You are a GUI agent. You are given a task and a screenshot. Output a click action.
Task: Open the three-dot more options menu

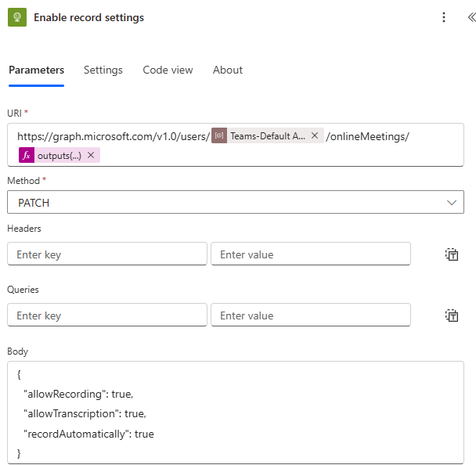(444, 17)
